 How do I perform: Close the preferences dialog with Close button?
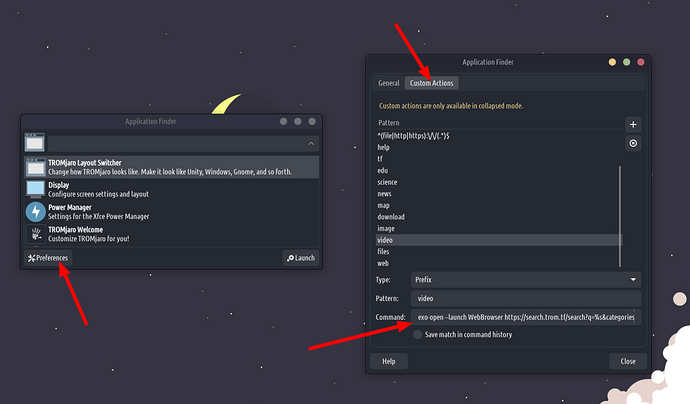[628, 361]
